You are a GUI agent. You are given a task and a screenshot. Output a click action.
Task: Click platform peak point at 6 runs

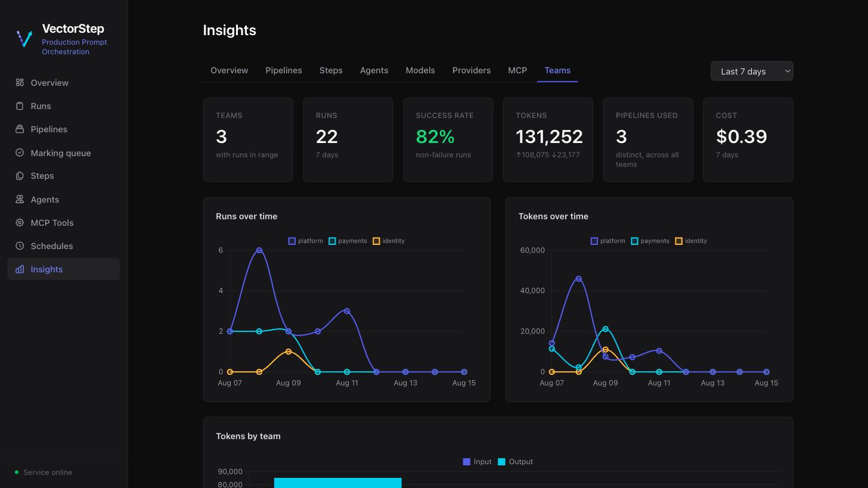(x=259, y=250)
